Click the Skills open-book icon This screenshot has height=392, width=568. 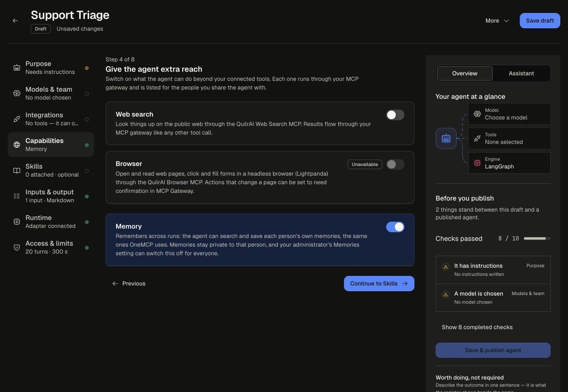click(x=17, y=171)
